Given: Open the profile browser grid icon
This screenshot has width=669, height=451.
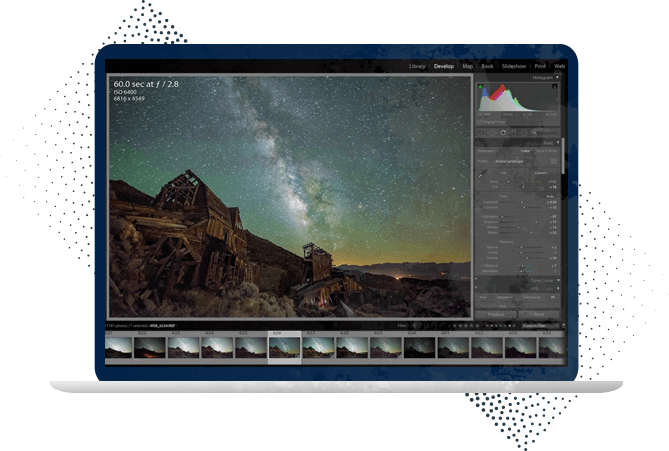Looking at the screenshot, I should (556, 160).
